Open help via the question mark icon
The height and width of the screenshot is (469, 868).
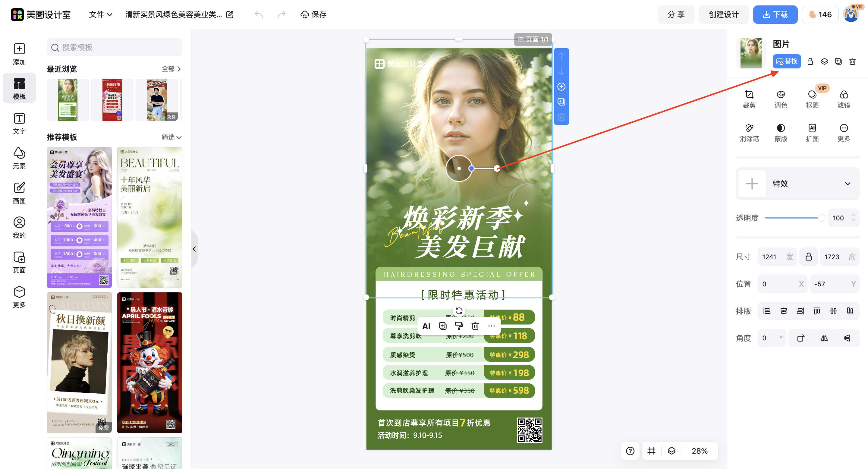click(x=630, y=451)
